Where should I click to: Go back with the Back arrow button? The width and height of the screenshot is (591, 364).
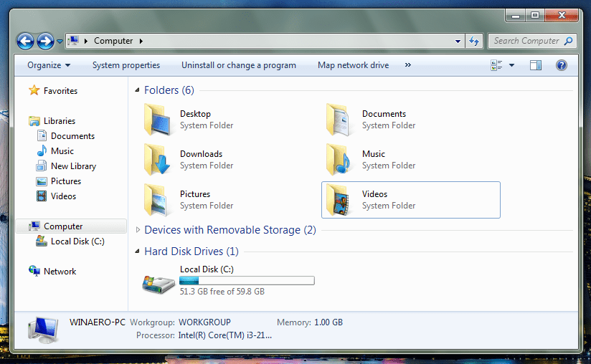click(x=25, y=41)
